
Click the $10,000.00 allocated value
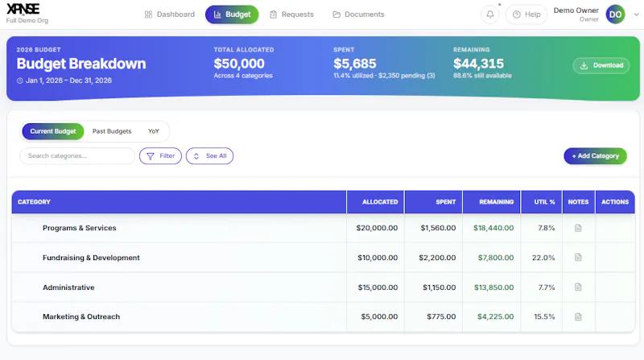(378, 258)
